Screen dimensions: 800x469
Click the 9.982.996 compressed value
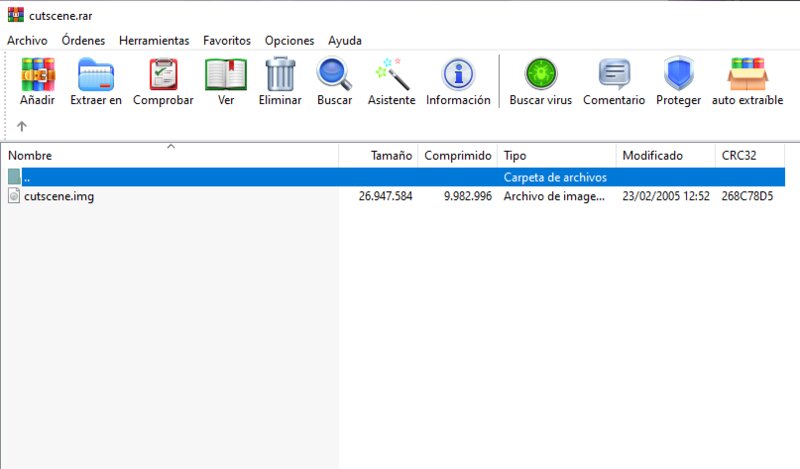tap(468, 196)
